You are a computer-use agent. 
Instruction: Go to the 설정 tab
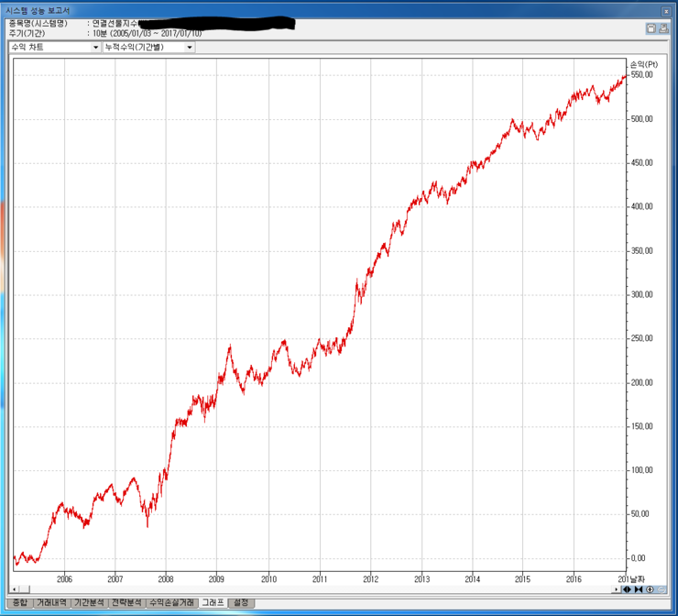coord(241,602)
